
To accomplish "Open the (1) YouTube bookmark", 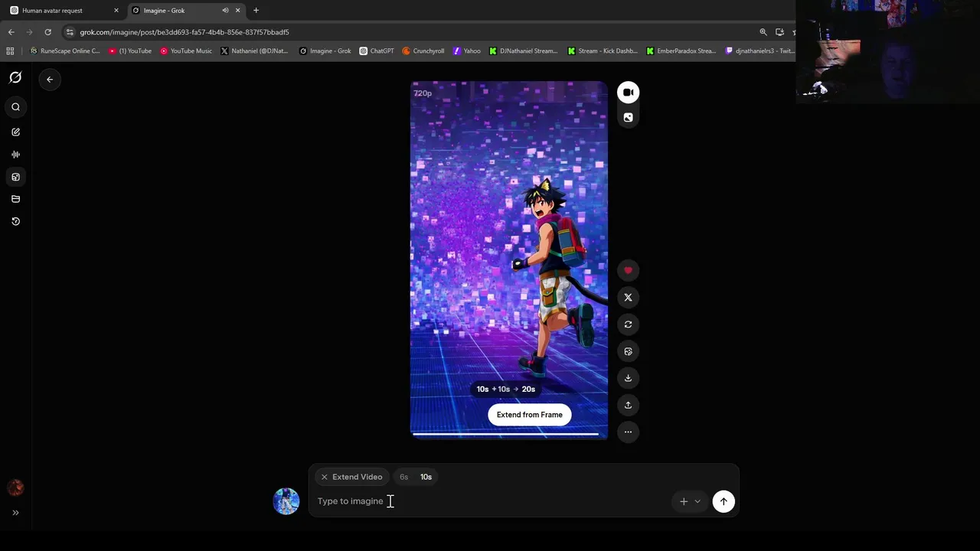I will [130, 51].
